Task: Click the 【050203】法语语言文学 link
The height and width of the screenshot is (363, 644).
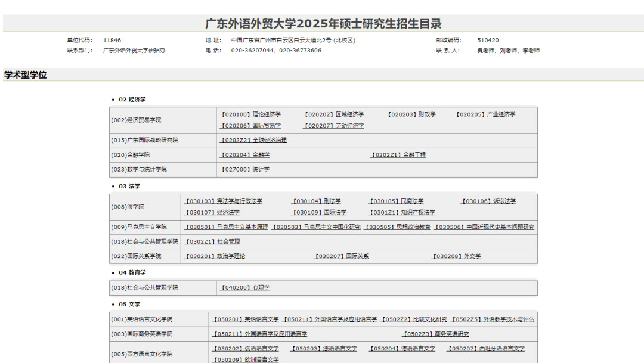Action: 324,349
